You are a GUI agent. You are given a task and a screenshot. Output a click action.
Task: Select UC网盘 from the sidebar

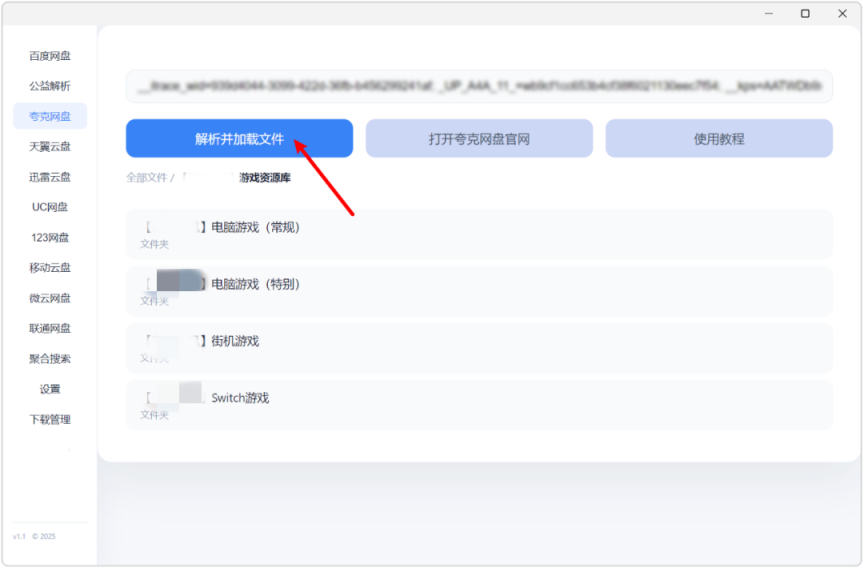tap(50, 207)
